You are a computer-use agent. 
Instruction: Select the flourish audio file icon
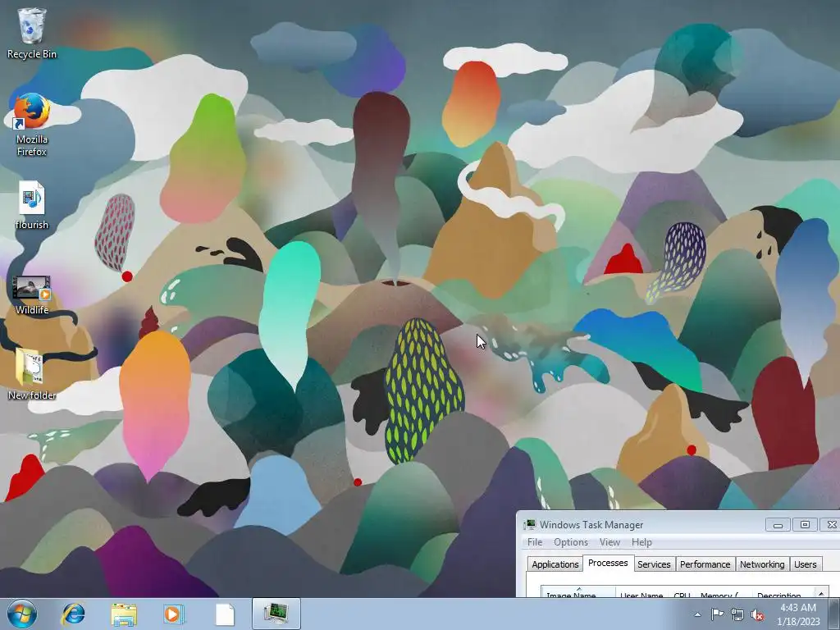(x=32, y=205)
